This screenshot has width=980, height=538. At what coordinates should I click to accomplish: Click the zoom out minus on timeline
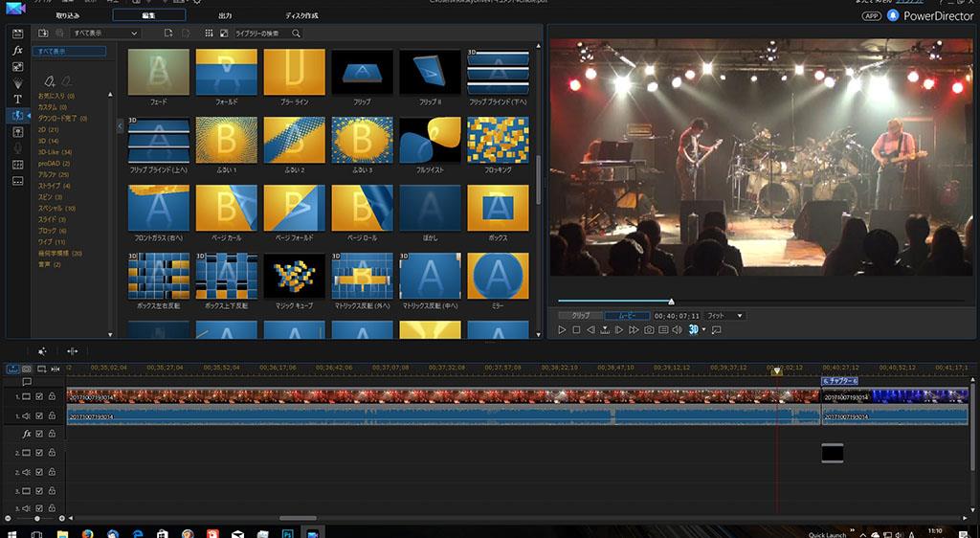(x=7, y=519)
